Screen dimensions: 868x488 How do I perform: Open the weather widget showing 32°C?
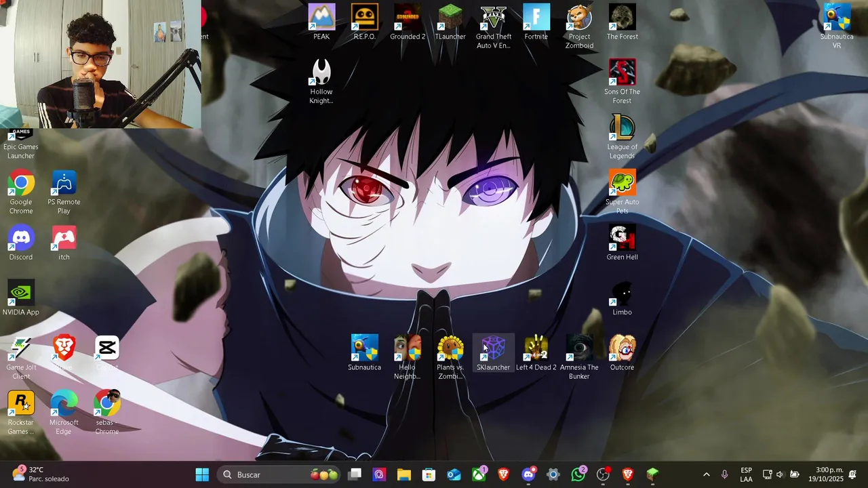pos(41,474)
